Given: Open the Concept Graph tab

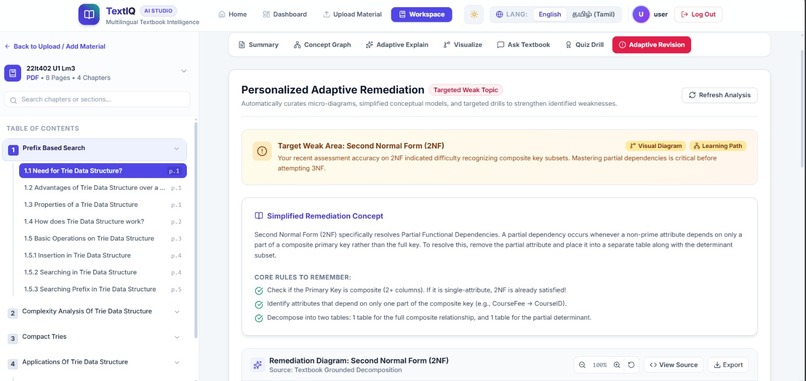Looking at the screenshot, I should click(x=322, y=45).
